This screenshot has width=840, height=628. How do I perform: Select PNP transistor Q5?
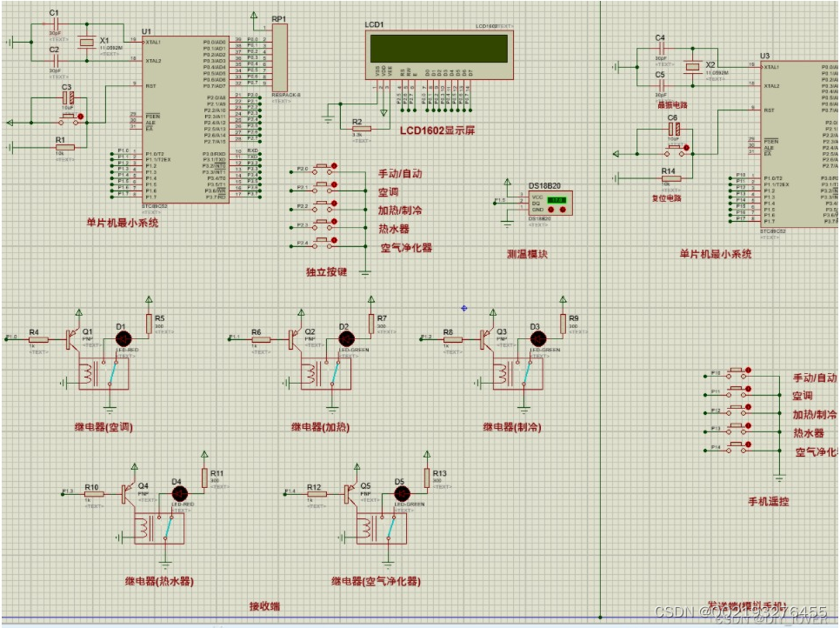point(351,493)
